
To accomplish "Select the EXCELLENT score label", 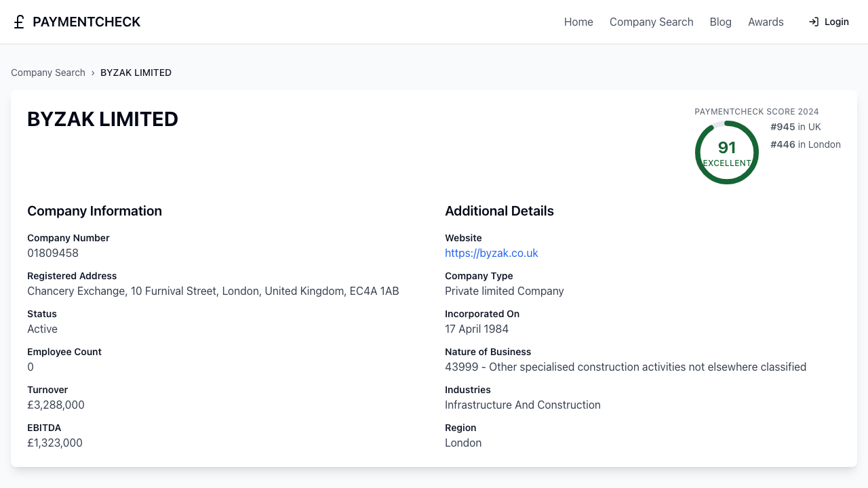I will point(727,163).
